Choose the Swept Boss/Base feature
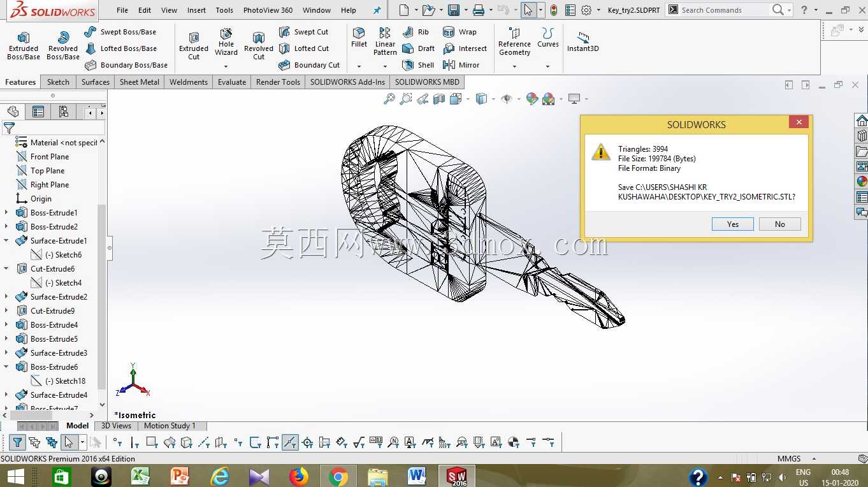The height and width of the screenshot is (487, 868). [x=120, y=32]
